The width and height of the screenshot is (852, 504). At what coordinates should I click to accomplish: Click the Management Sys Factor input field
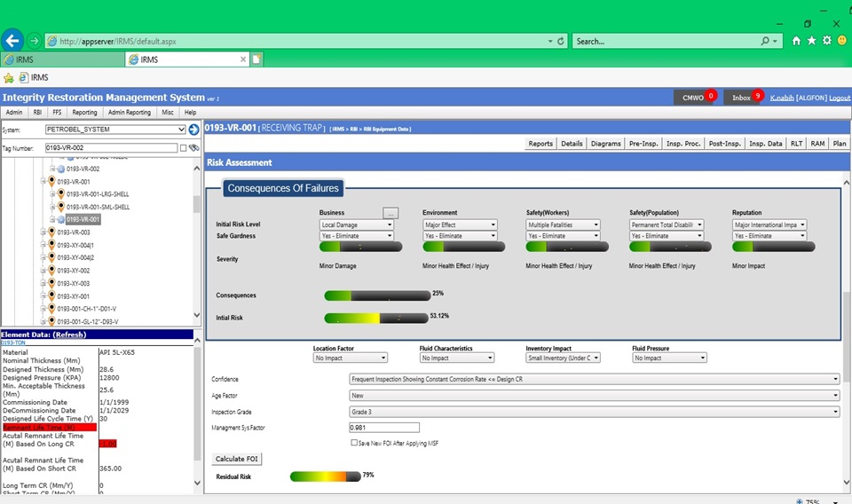(x=384, y=428)
